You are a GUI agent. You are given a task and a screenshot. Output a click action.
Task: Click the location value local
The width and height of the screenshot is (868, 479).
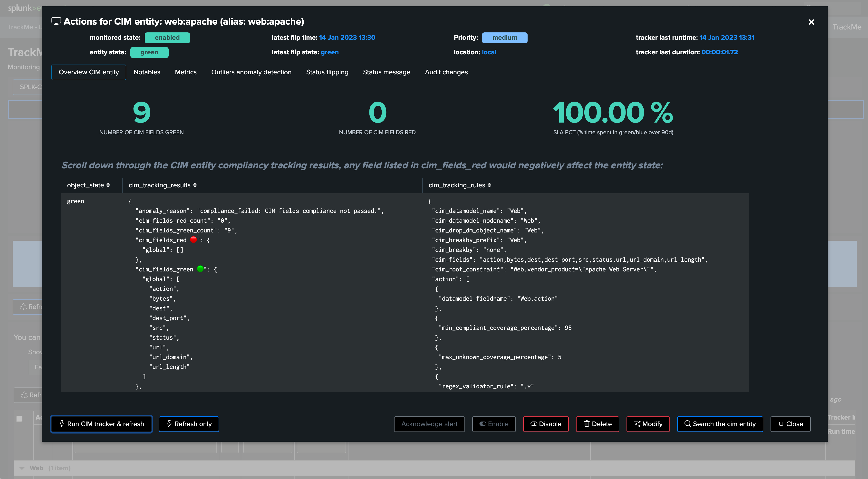click(489, 52)
